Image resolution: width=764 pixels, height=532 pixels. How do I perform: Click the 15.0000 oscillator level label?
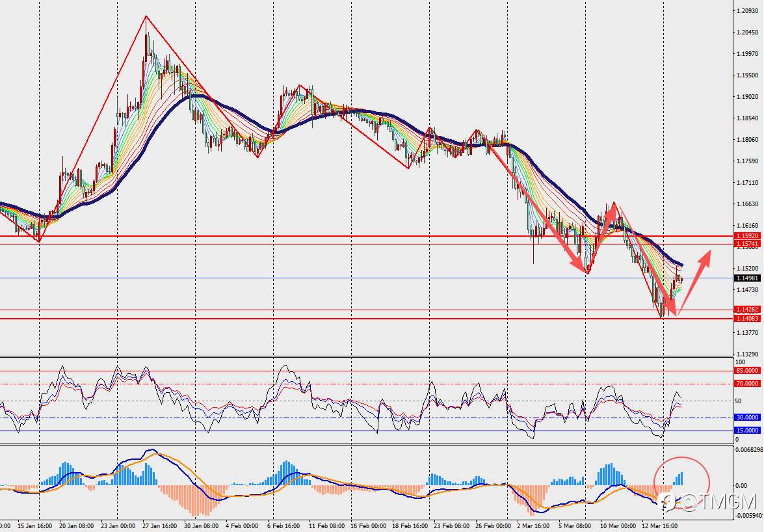point(747,431)
